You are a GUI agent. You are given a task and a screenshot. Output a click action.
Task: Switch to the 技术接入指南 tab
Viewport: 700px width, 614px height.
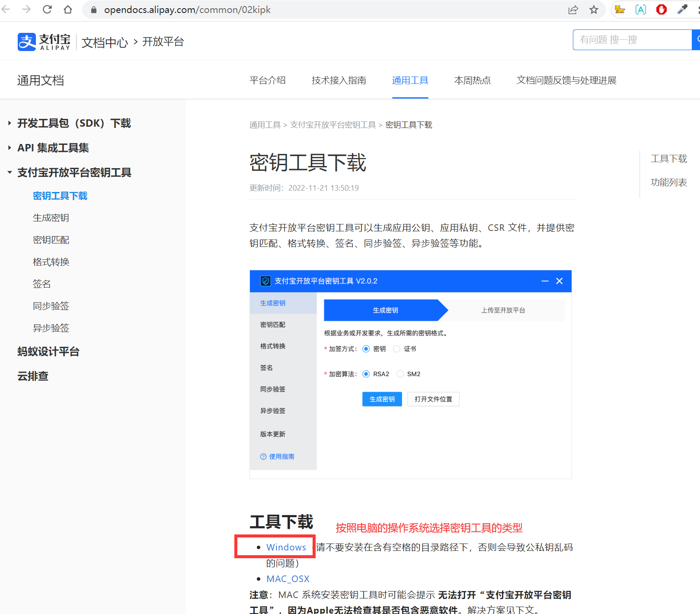339,80
